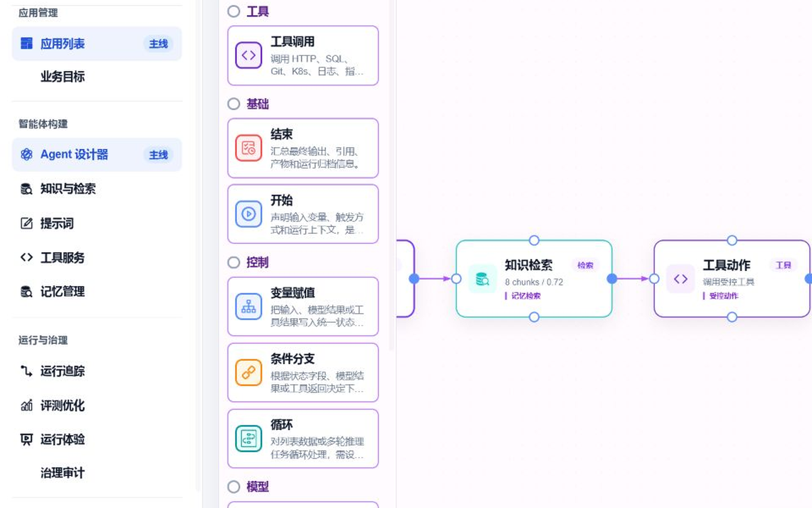
Task: Select the 开始 node card
Action: coord(303,214)
